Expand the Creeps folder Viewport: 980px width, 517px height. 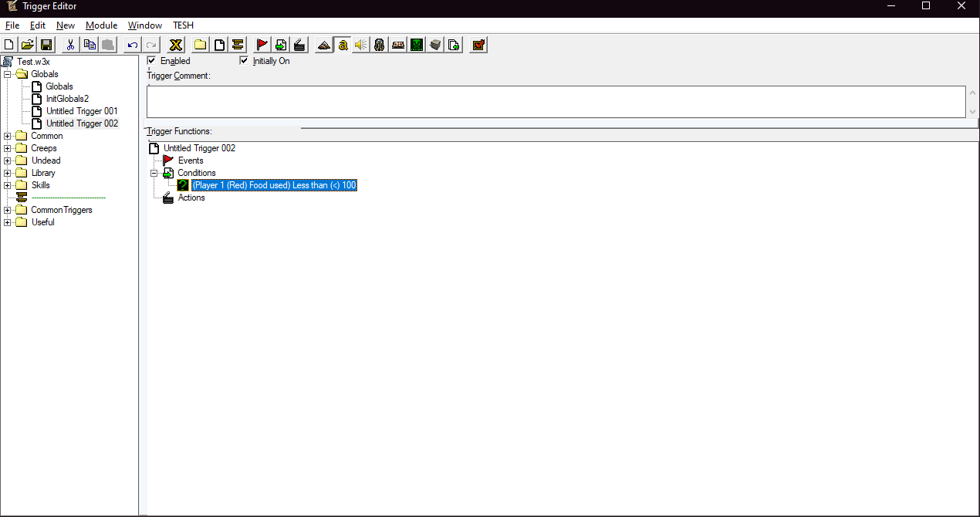click(8, 148)
